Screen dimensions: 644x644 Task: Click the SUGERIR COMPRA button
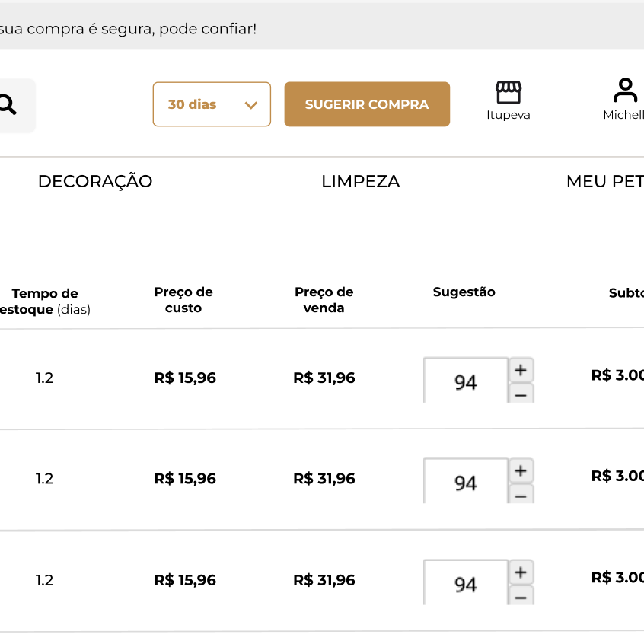click(367, 104)
